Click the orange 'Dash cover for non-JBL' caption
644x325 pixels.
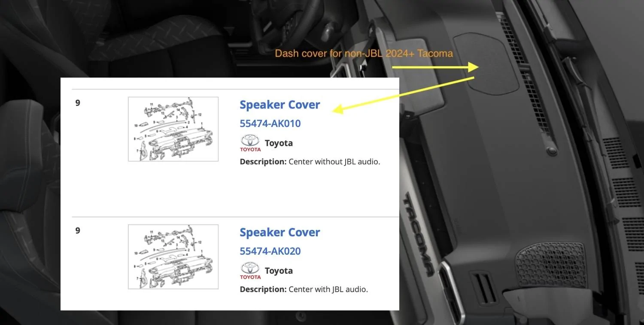[364, 54]
